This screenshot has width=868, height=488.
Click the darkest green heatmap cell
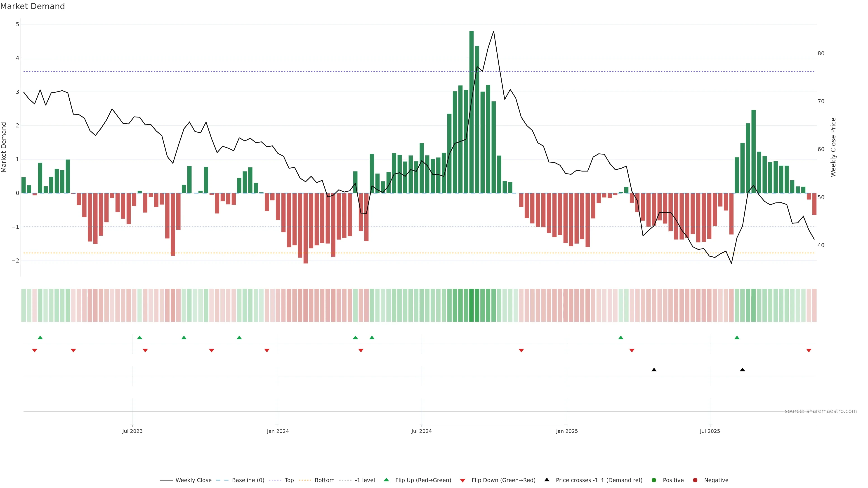471,305
